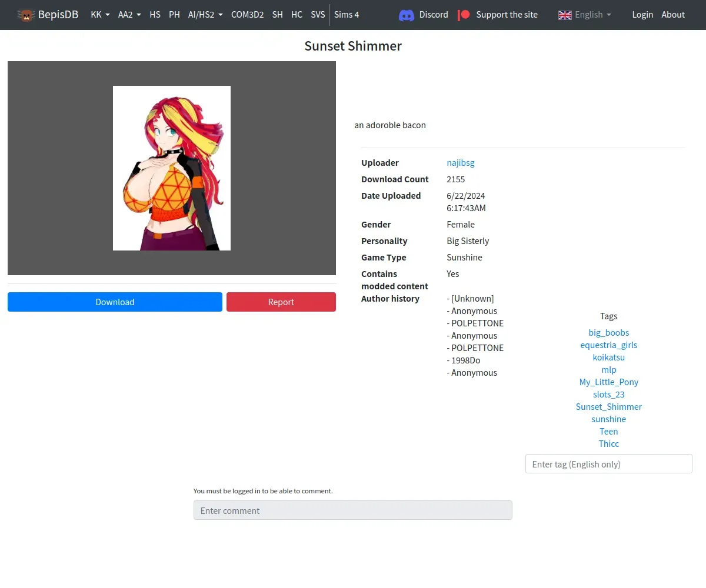Click the Sunset Shimmer page title
The height and width of the screenshot is (588, 706).
click(x=353, y=46)
